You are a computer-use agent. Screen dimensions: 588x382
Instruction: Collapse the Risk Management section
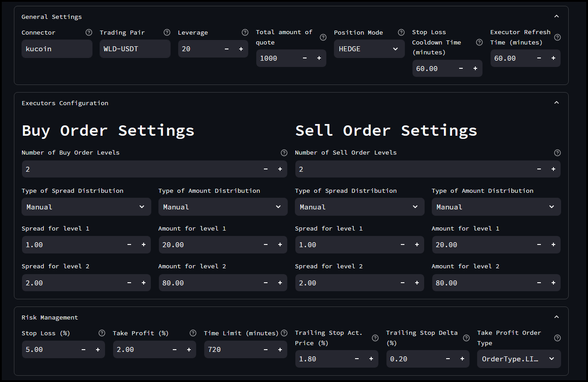557,316
